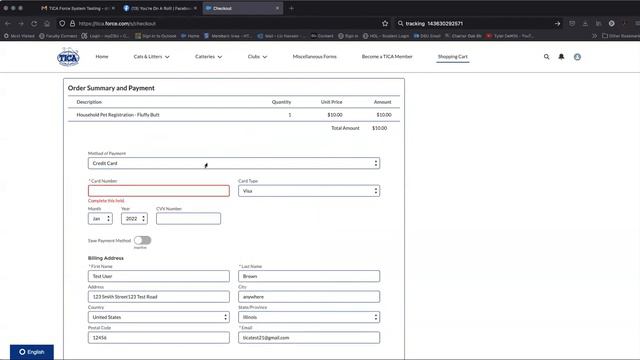Open the Shopping Cart nav item
The width and height of the screenshot is (640, 360).
coord(453,57)
